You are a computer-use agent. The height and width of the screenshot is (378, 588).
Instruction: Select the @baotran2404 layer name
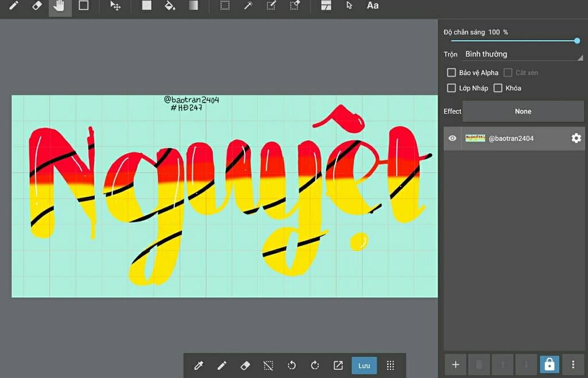point(511,138)
